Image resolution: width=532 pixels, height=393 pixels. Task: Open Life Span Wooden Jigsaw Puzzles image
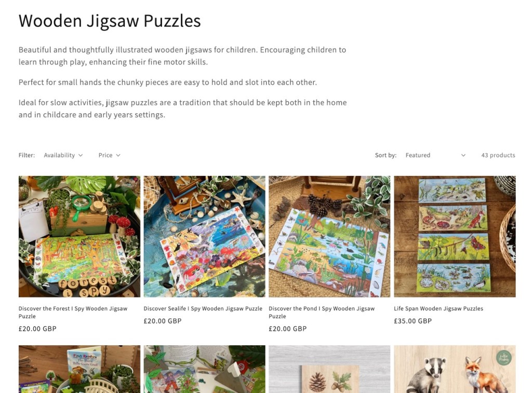pyautogui.click(x=455, y=236)
